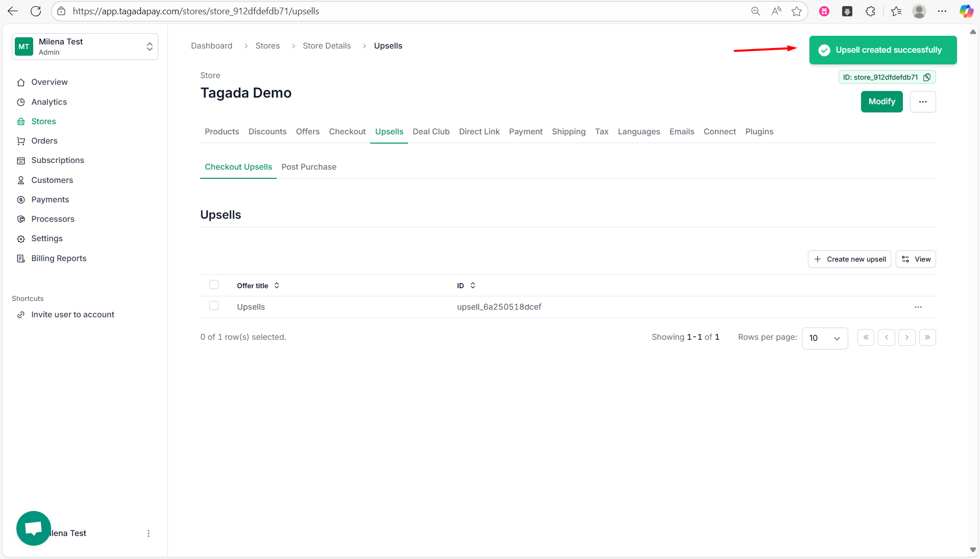This screenshot has width=980, height=559.
Task: Open Billing Reports in the sidebar
Action: point(58,258)
